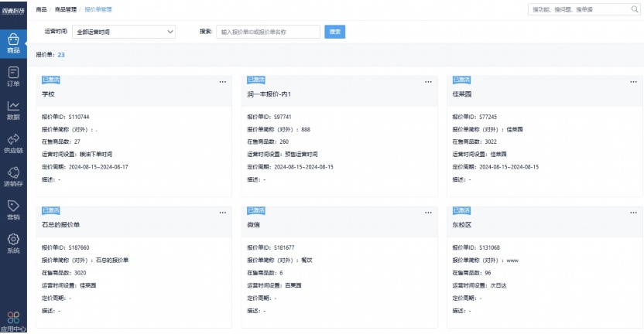644x334 pixels.
Task: Click 在售商品数 3022 value
Action: pyautogui.click(x=491, y=141)
